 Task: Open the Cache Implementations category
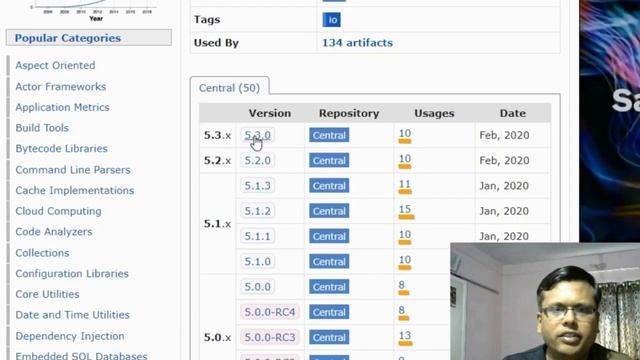pos(75,190)
